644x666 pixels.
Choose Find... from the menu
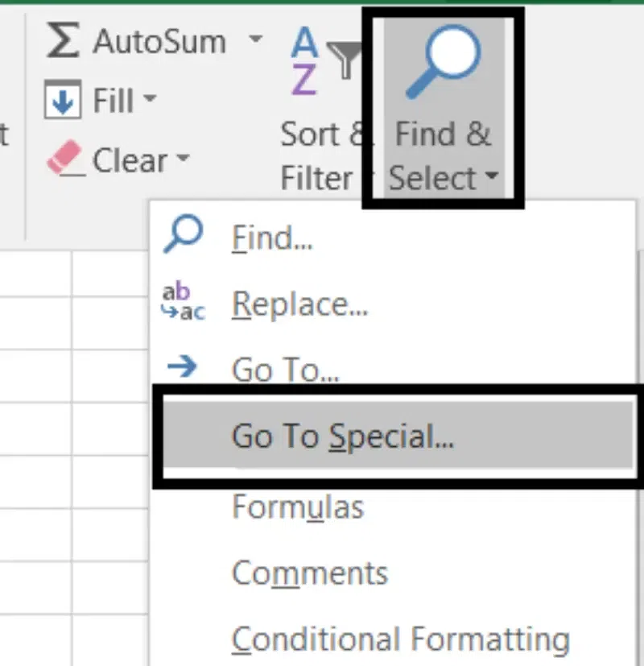[x=272, y=238]
